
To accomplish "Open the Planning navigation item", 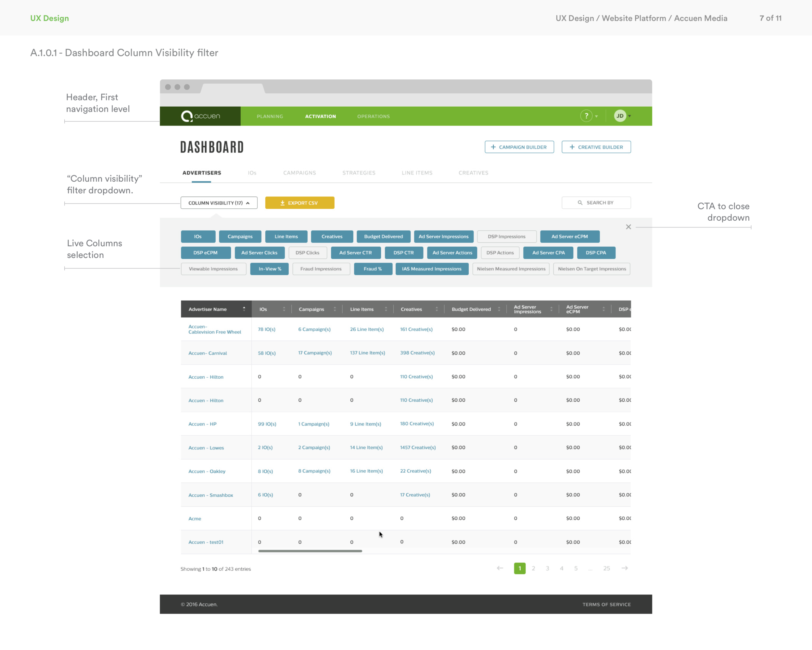I will click(x=270, y=116).
